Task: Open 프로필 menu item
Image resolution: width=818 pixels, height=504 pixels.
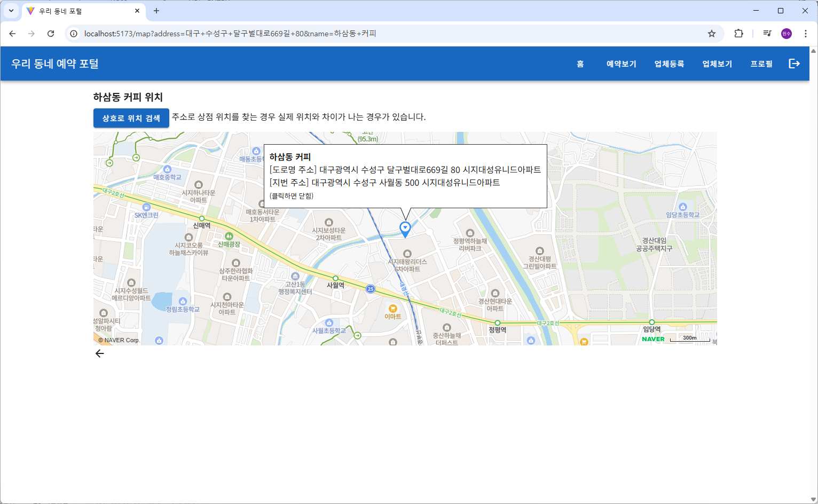Action: 761,64
